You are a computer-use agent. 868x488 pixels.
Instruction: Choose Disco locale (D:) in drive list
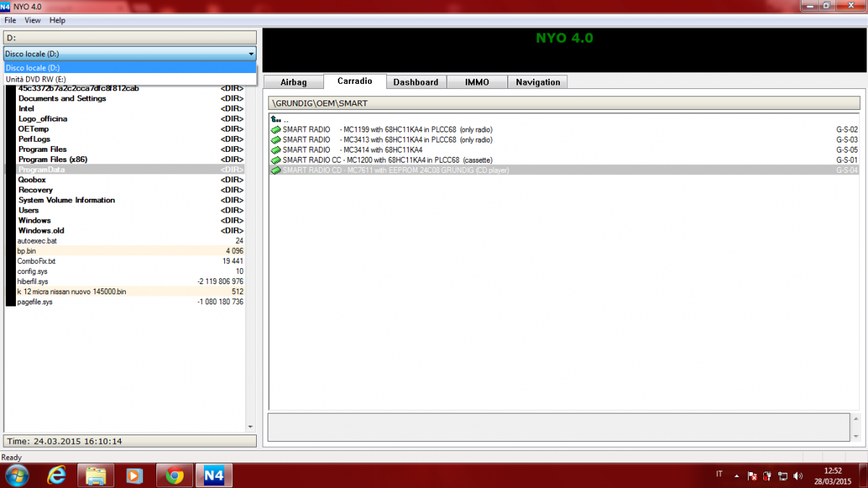tap(130, 68)
